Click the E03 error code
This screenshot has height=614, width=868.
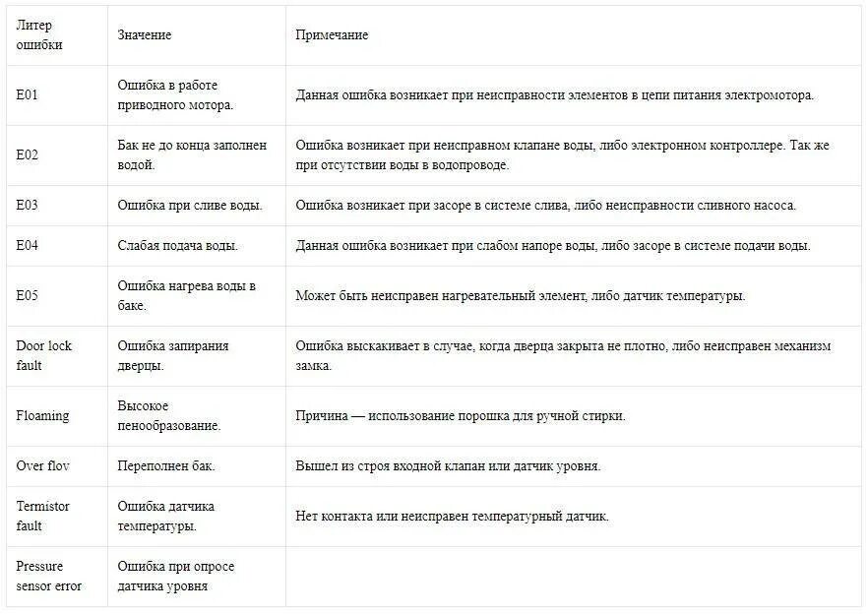pos(27,206)
